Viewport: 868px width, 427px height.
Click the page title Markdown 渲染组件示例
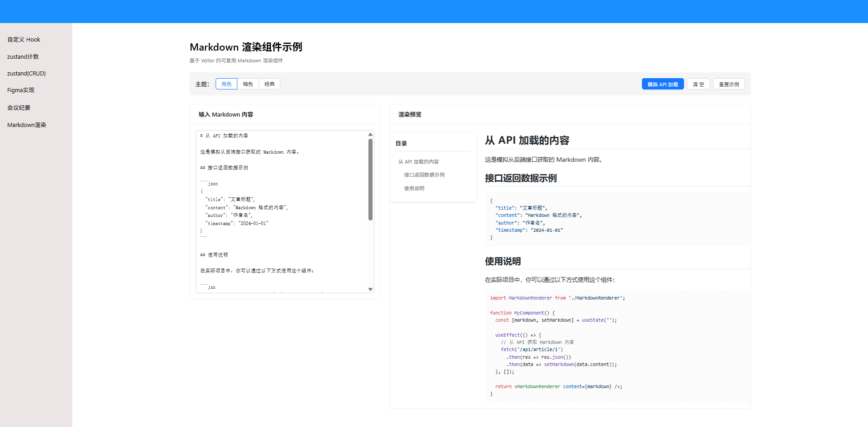246,47
